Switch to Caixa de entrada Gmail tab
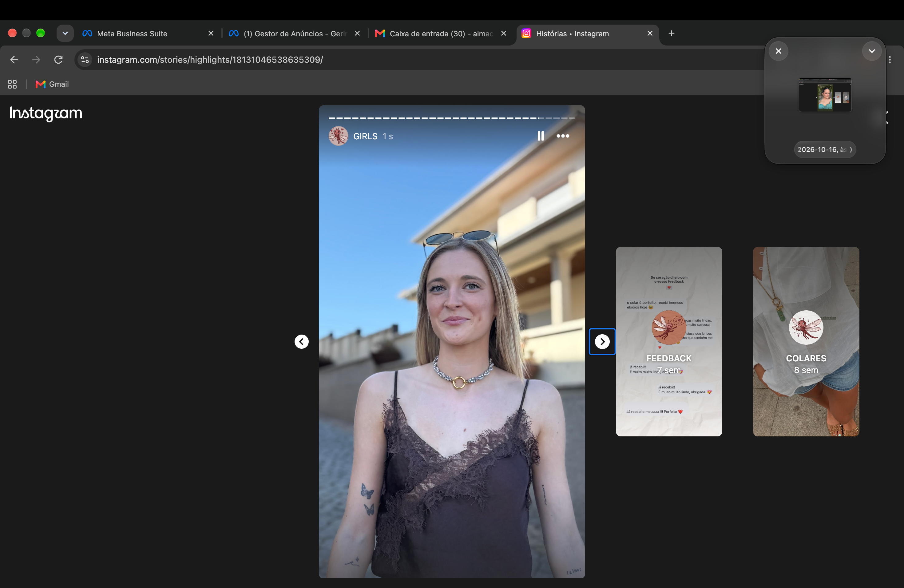The image size is (904, 588). tap(441, 34)
